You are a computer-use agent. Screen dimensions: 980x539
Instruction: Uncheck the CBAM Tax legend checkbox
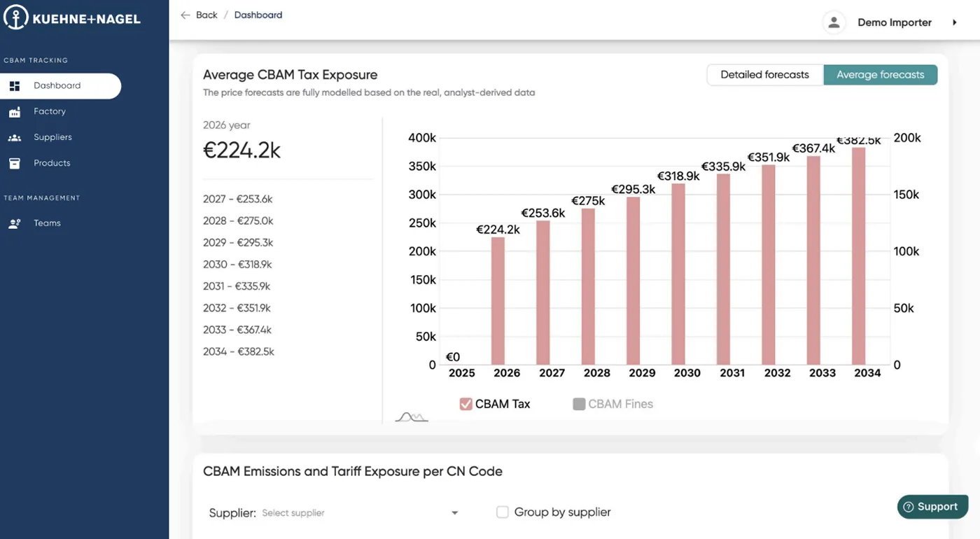(465, 404)
